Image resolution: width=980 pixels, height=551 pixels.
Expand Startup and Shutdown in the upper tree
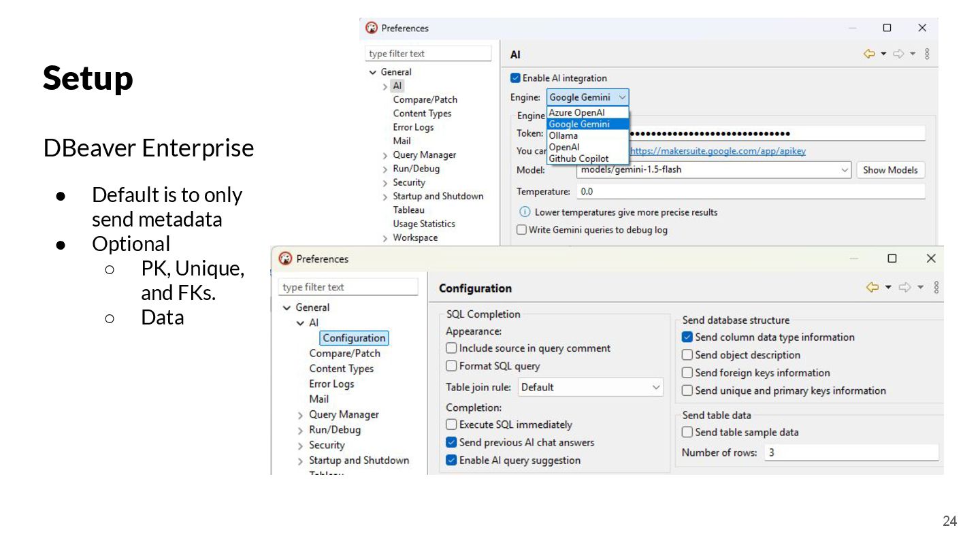(385, 197)
